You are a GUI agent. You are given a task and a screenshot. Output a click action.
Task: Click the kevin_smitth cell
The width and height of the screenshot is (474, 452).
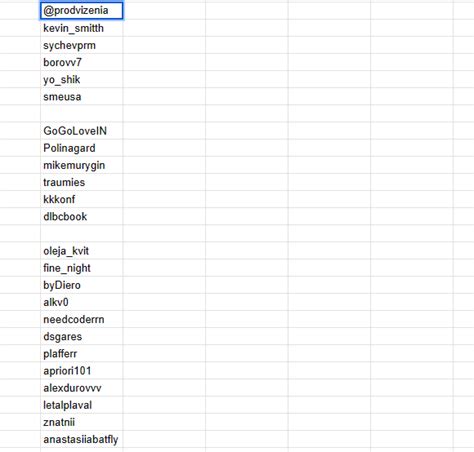click(82, 28)
